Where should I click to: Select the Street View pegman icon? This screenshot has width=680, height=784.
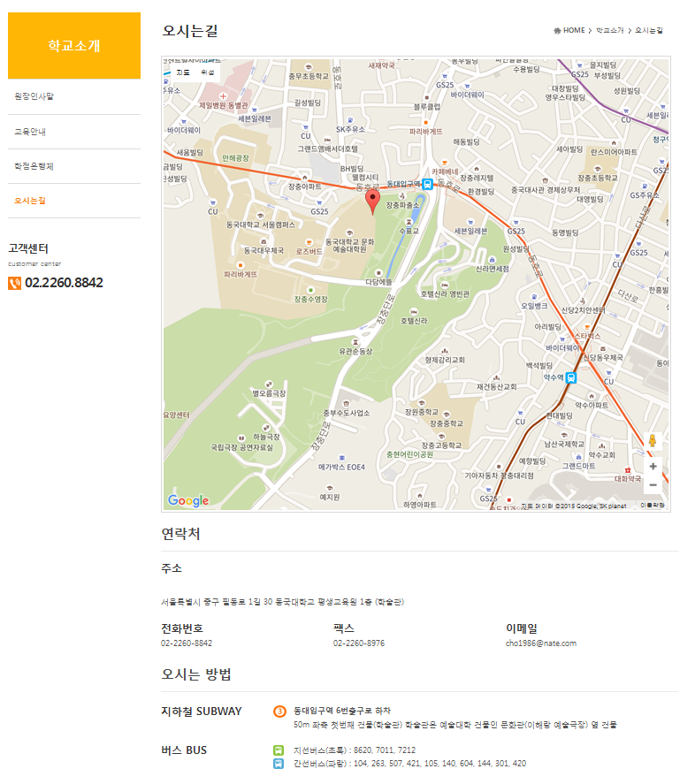tap(653, 440)
